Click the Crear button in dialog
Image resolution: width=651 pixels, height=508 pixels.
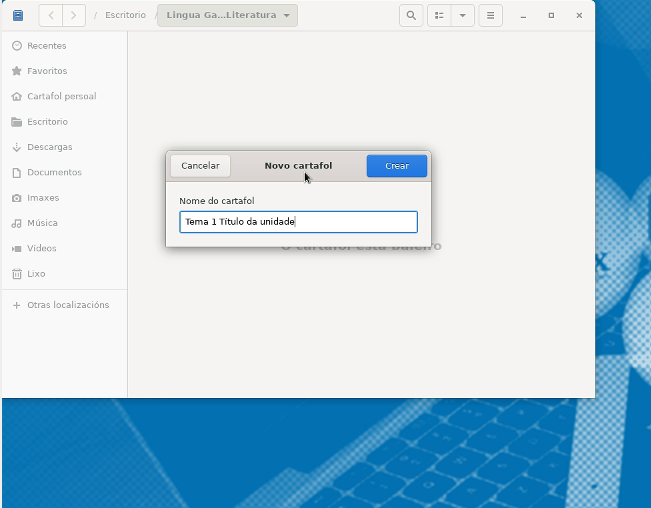396,166
